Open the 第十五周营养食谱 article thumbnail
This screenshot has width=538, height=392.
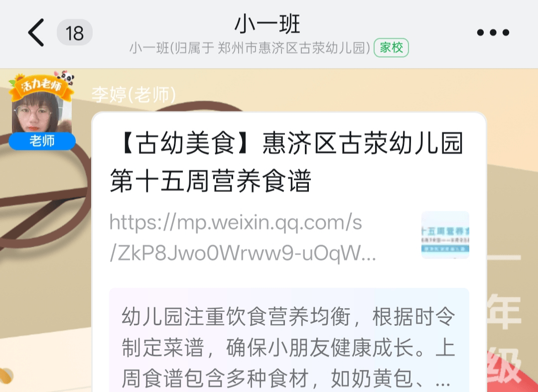coord(445,235)
